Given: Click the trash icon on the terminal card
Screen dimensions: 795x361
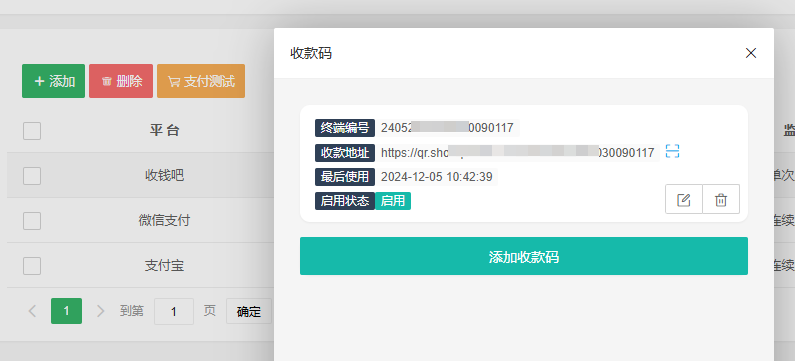Looking at the screenshot, I should 721,199.
